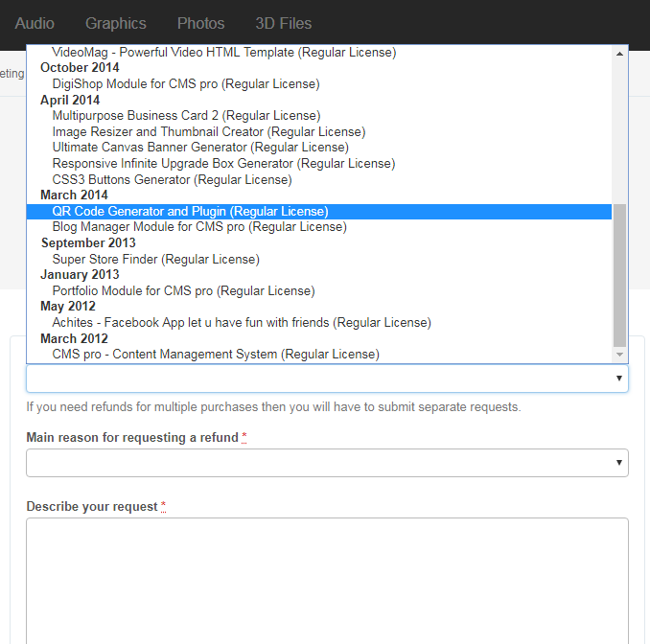Image resolution: width=650 pixels, height=644 pixels.
Task: Open the Graphics category
Action: coord(116,23)
